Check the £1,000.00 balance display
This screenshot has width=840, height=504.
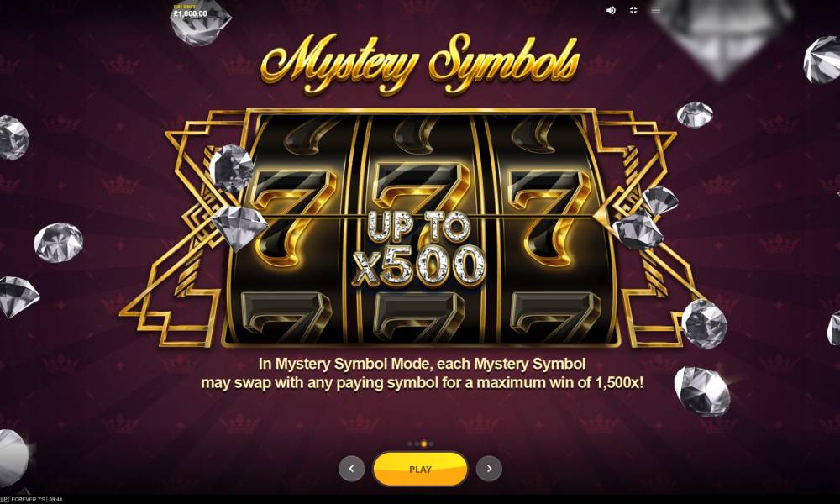[190, 13]
